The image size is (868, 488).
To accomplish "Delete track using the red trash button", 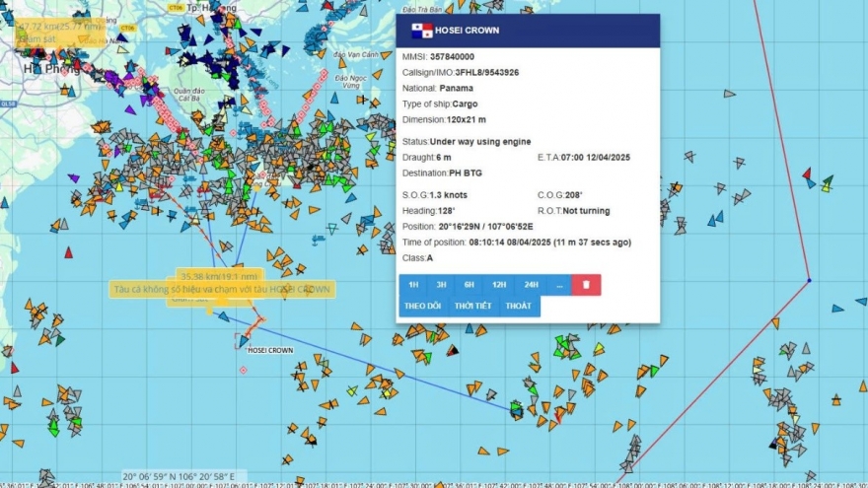I will click(586, 284).
